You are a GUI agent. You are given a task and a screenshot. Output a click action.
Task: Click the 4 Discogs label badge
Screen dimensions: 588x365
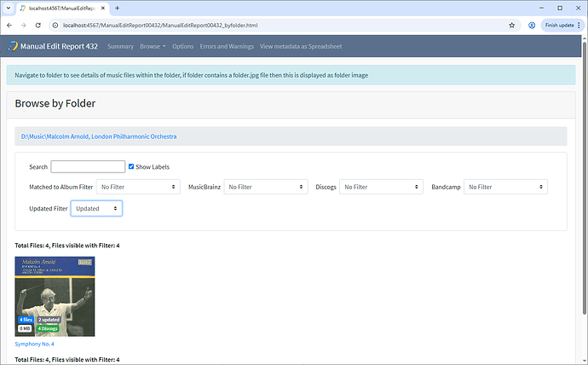click(48, 328)
